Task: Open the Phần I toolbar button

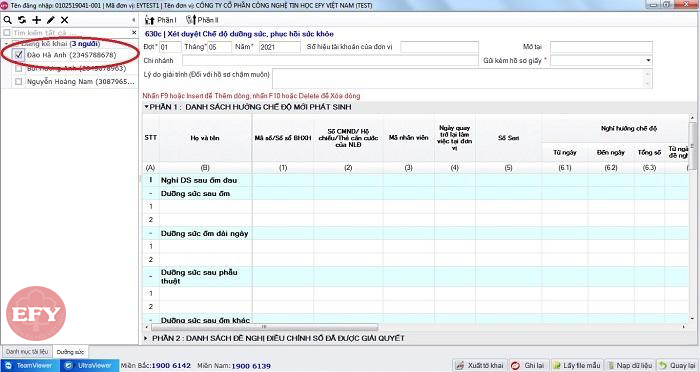Action: 161,20
